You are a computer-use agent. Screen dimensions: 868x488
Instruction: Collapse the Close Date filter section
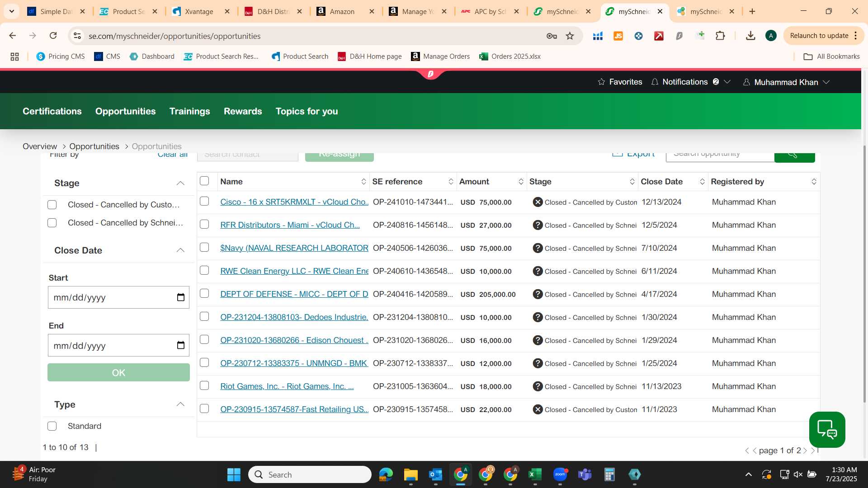click(x=180, y=250)
